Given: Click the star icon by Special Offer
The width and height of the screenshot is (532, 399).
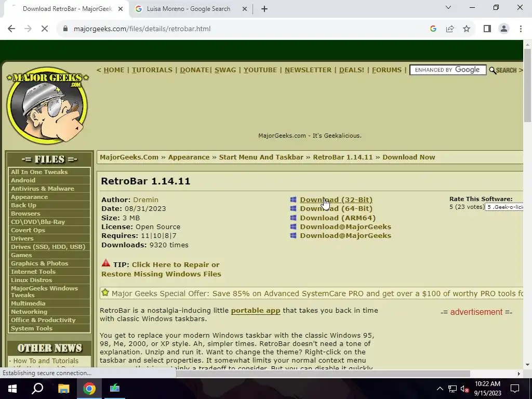Looking at the screenshot, I should [105, 292].
